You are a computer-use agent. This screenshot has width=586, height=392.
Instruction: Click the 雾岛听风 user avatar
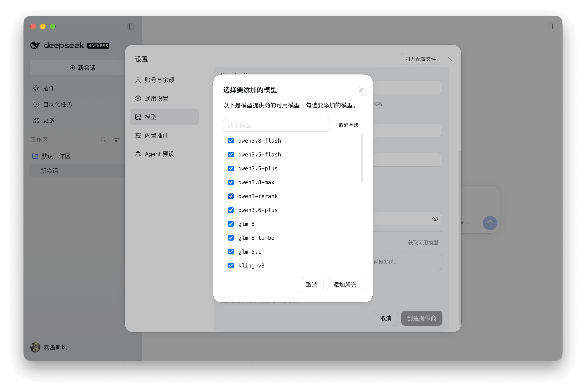click(35, 347)
